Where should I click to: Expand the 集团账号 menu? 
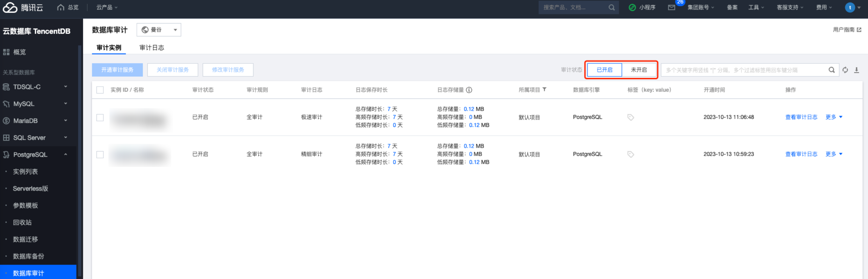[x=700, y=7]
